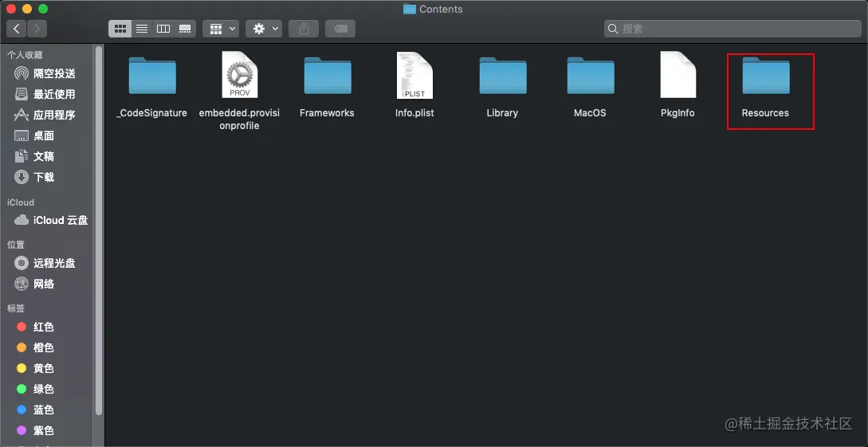Select the PkgInfo file icon
Image resolution: width=868 pixels, height=447 pixels.
coord(678,75)
